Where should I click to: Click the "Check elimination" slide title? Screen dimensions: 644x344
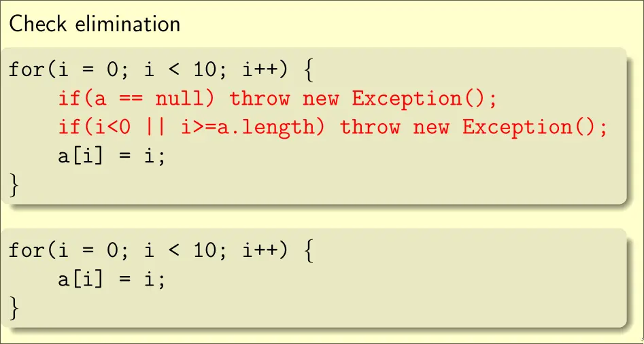[x=95, y=24]
